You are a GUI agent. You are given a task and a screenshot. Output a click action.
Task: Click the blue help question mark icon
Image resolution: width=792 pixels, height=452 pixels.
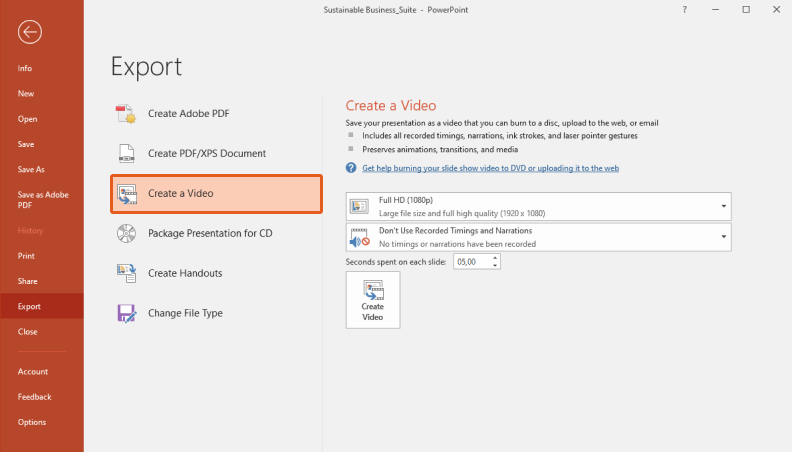[351, 168]
